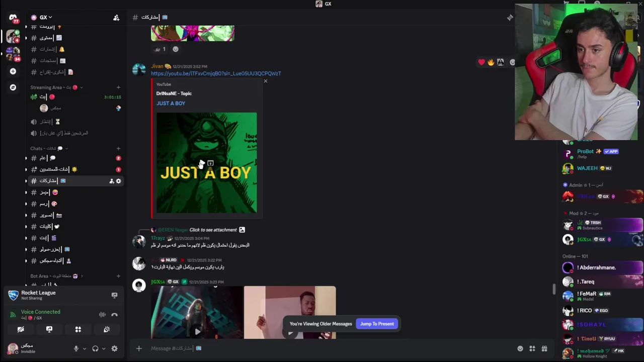
Task: Open settings gear of مشاركات channel
Action: click(118, 181)
